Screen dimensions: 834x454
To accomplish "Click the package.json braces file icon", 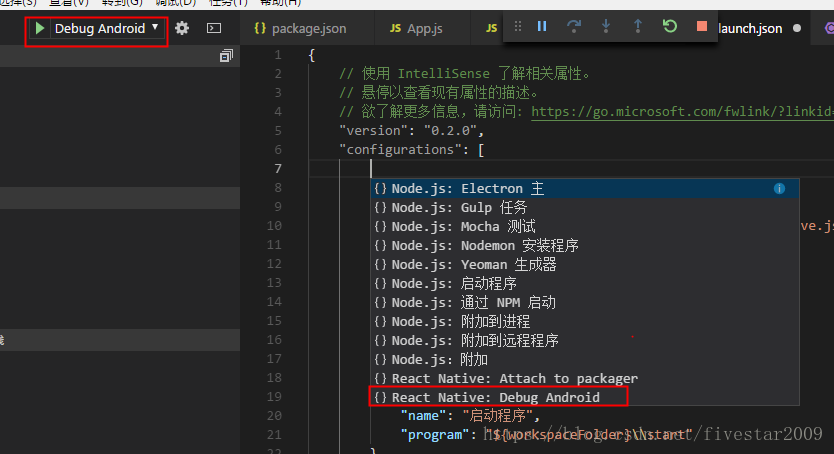I will tap(260, 28).
